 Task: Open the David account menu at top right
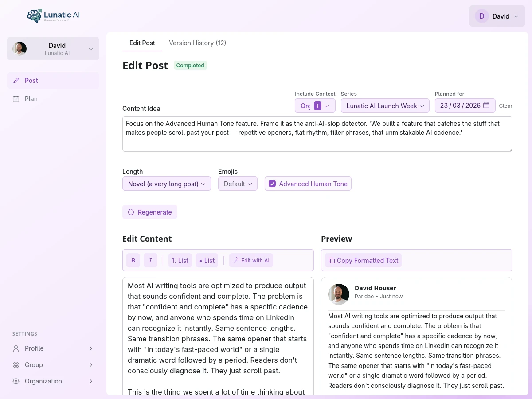497,16
